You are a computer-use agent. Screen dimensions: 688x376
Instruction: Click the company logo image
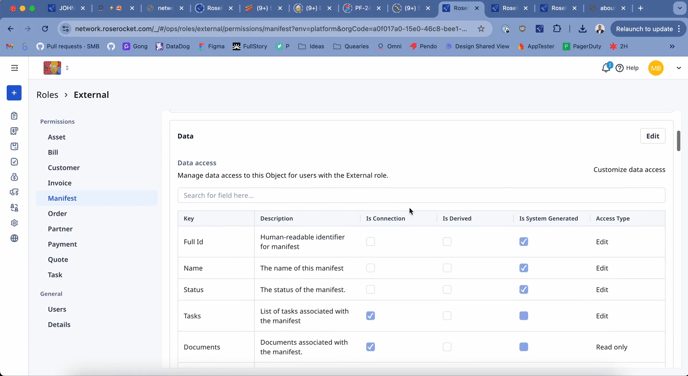(x=52, y=68)
